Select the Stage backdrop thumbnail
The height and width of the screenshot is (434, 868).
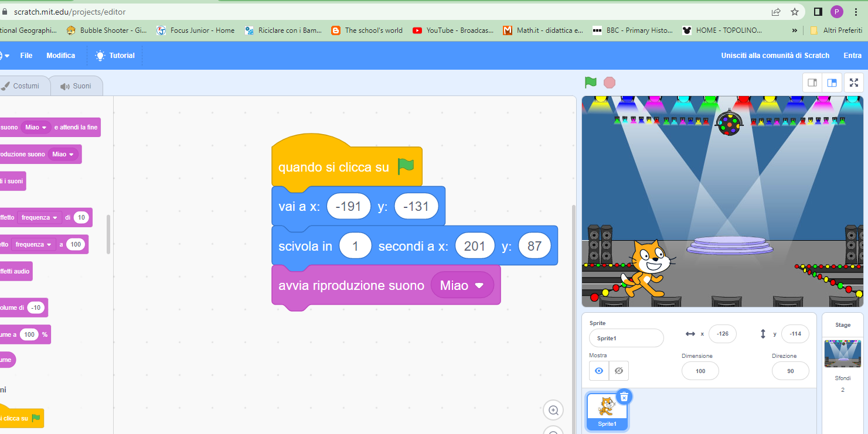click(x=843, y=353)
